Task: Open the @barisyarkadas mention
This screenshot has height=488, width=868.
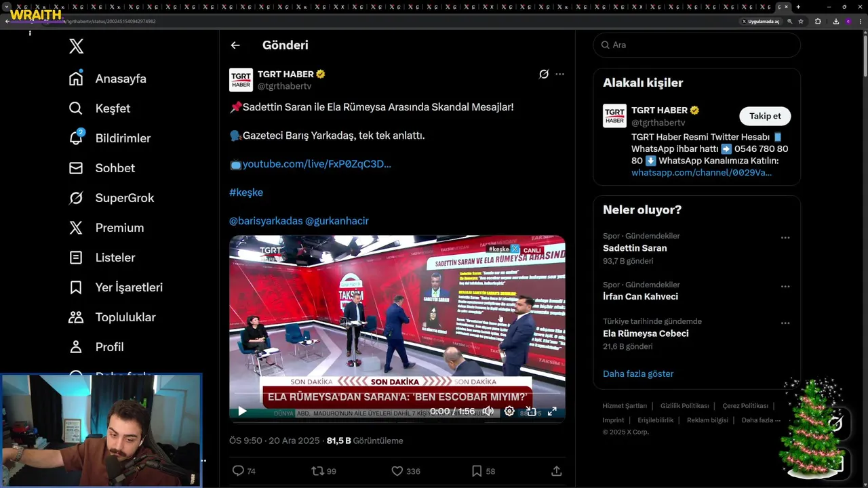Action: (266, 221)
